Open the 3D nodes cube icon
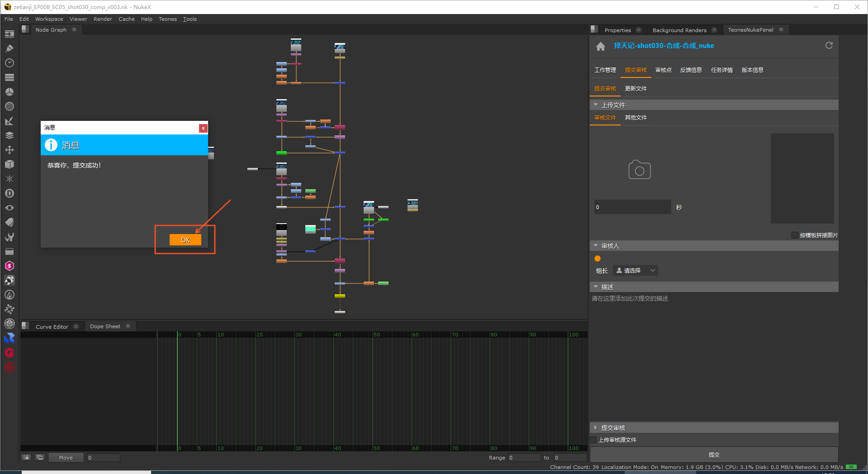This screenshot has width=868, height=474. (x=9, y=164)
